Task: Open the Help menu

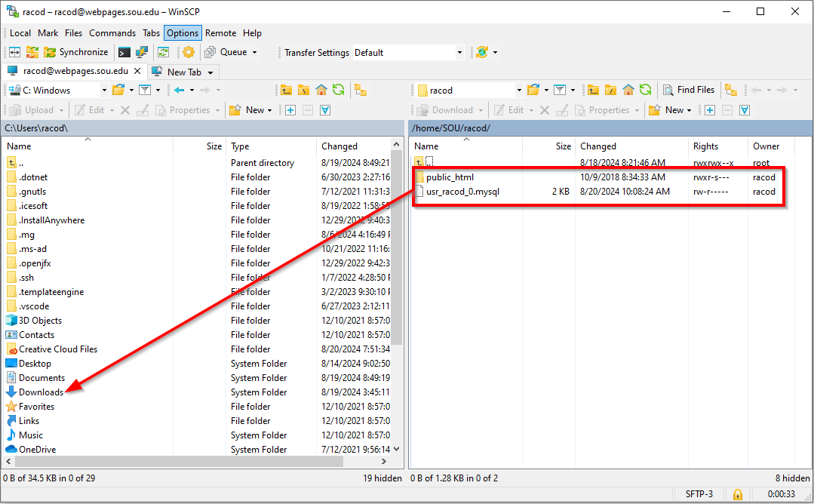Action: pos(252,32)
